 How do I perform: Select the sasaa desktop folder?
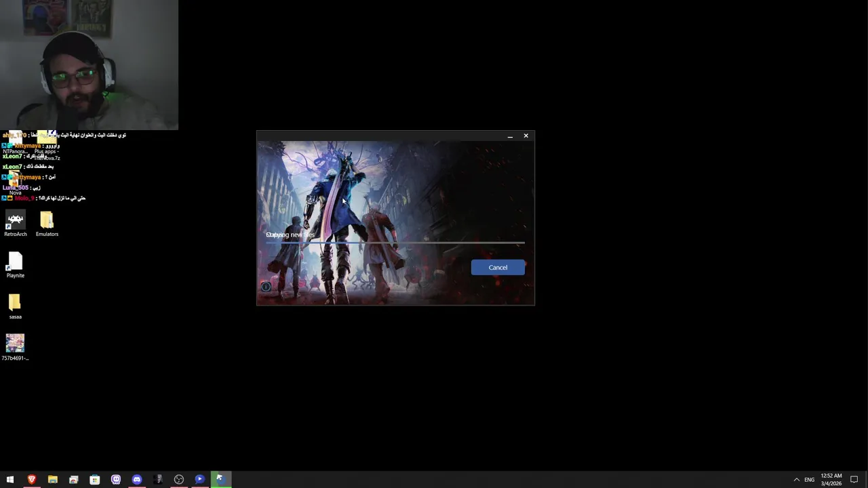[16, 307]
